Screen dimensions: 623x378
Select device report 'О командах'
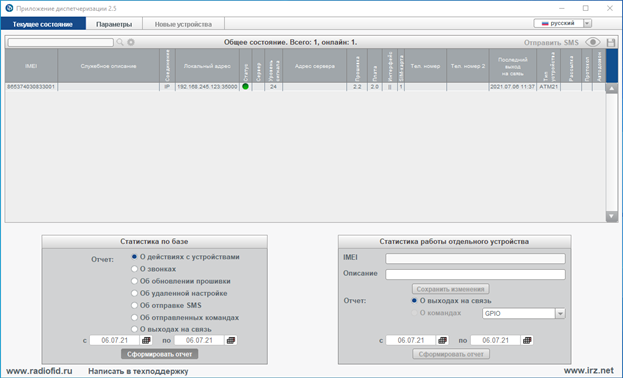point(414,313)
